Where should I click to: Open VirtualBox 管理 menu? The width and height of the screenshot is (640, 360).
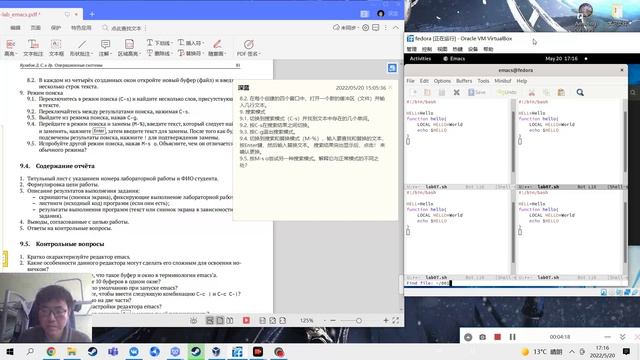(411, 49)
